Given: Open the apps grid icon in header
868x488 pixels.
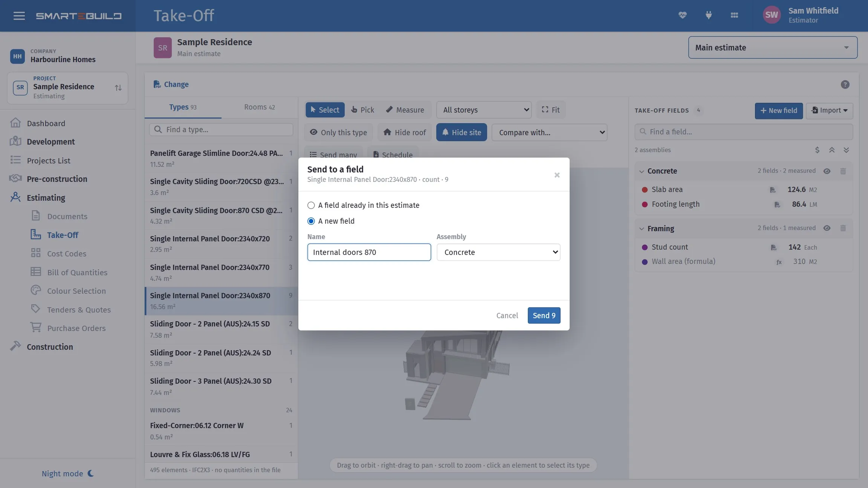Looking at the screenshot, I should [734, 15].
